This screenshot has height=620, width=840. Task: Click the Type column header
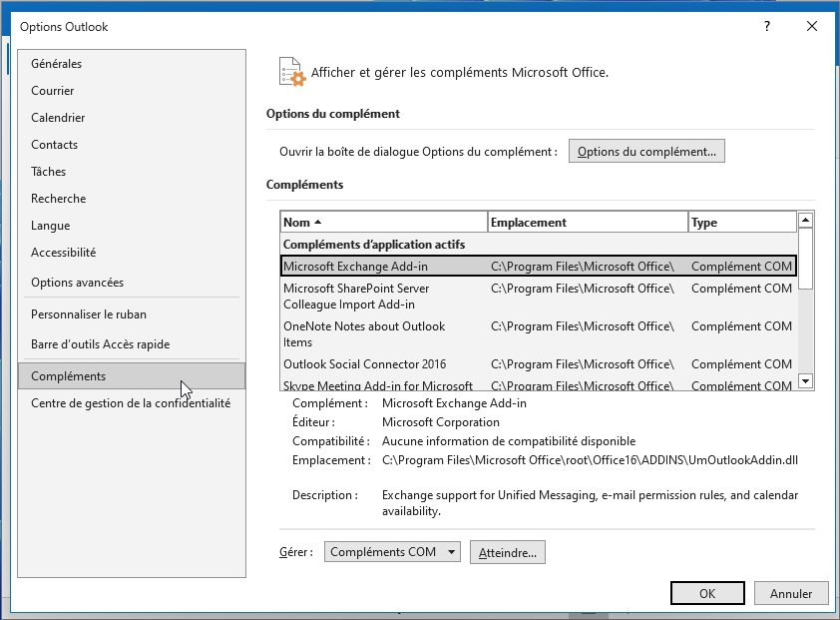click(741, 223)
